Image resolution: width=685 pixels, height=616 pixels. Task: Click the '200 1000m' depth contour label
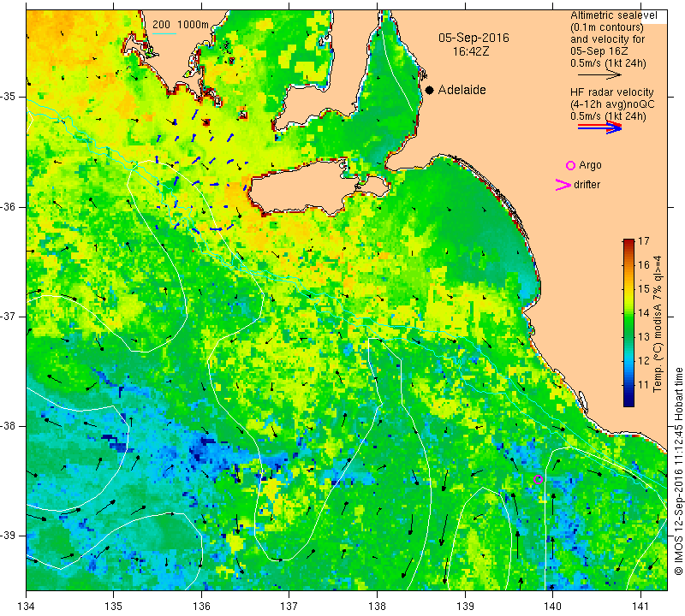pyautogui.click(x=181, y=25)
